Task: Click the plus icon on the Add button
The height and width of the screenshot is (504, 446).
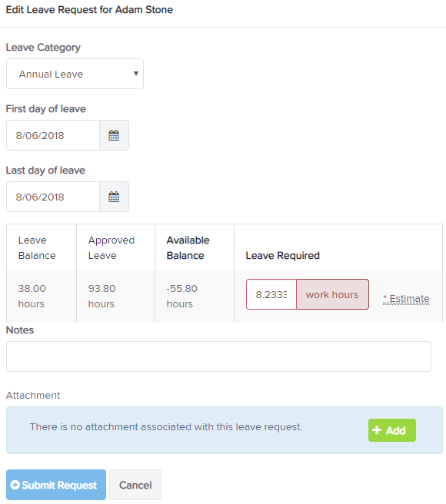Action: pos(377,430)
